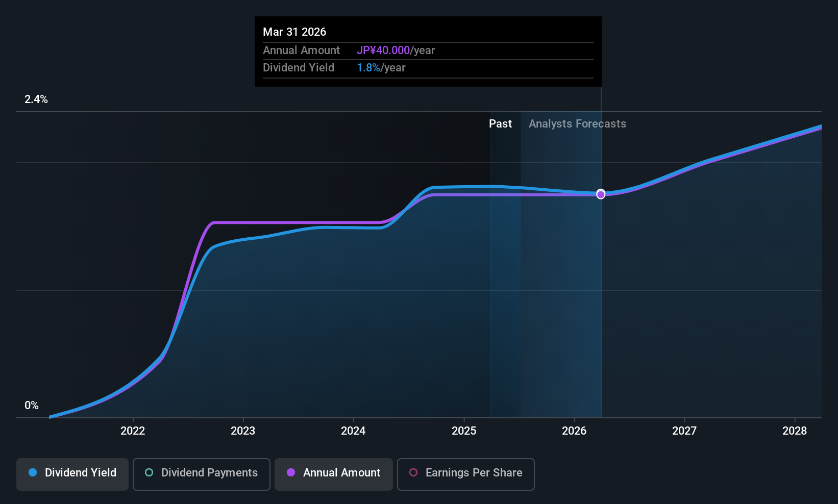This screenshot has height=504, width=838.
Task: Click the JP¥40.000 annual amount value
Action: [x=383, y=50]
